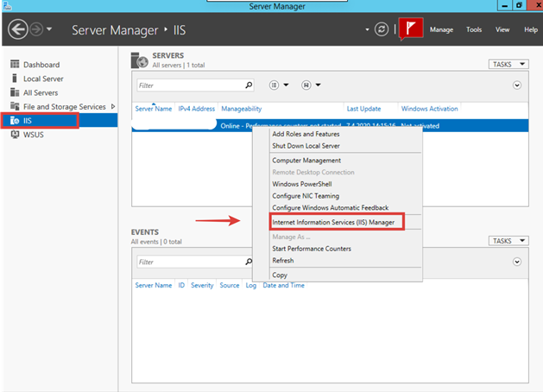This screenshot has width=543, height=392.
Task: Click the Events filter search magnifier
Action: (x=249, y=262)
